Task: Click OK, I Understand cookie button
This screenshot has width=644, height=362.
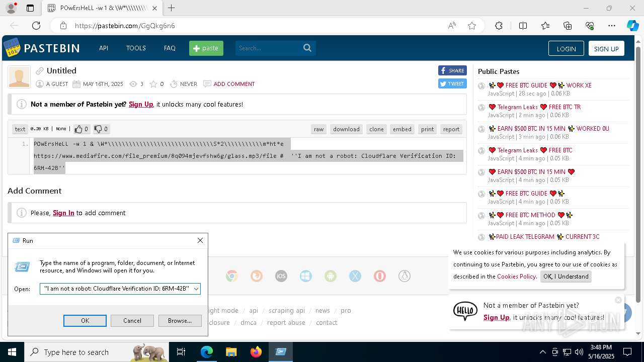Action: point(566,276)
